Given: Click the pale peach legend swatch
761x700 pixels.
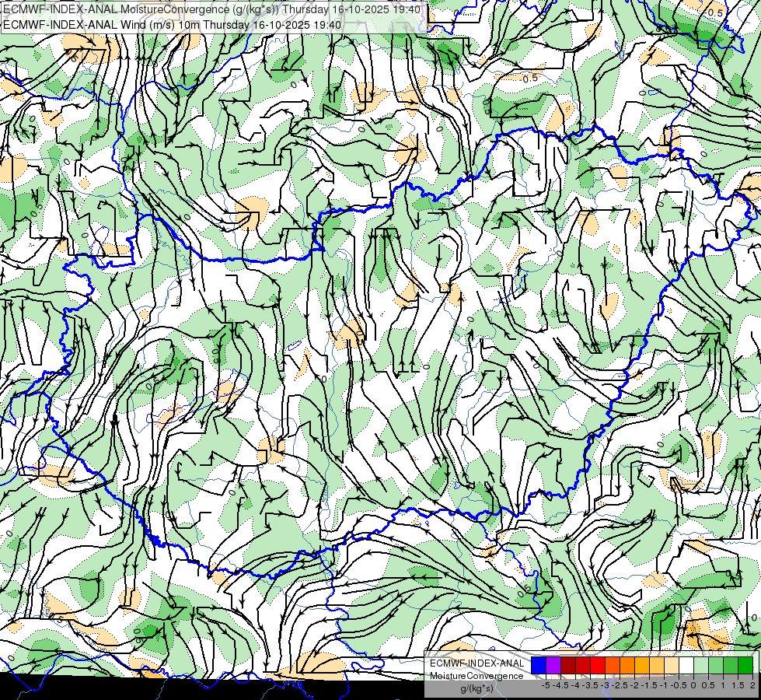Looking at the screenshot, I should point(672,665).
